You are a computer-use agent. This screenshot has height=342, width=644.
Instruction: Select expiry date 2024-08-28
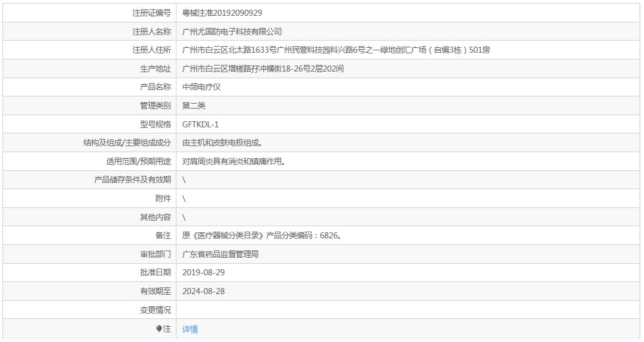click(x=203, y=291)
